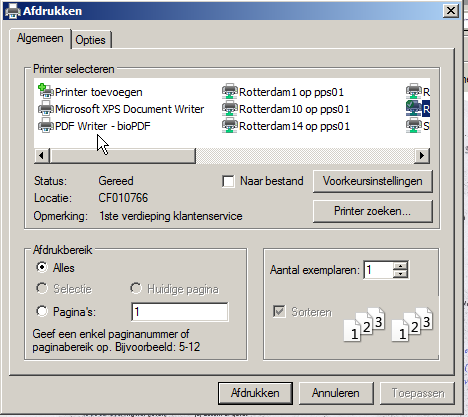Click the Printer toevoegen icon
468x417 pixels.
[46, 91]
